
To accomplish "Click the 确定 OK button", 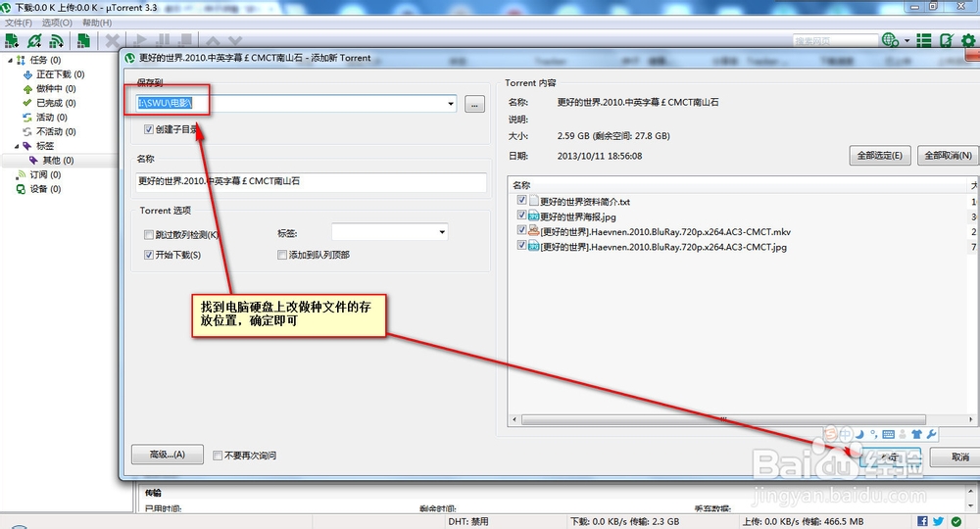I will click(890, 457).
